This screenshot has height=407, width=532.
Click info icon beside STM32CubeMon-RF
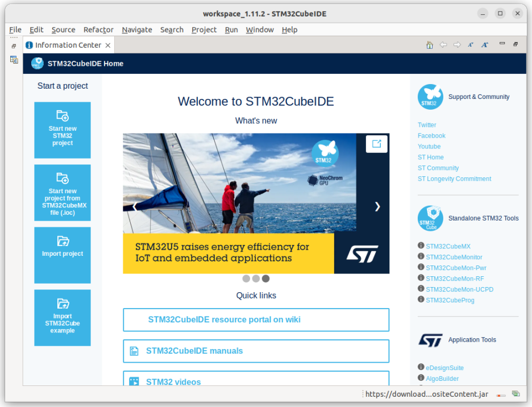tap(421, 277)
